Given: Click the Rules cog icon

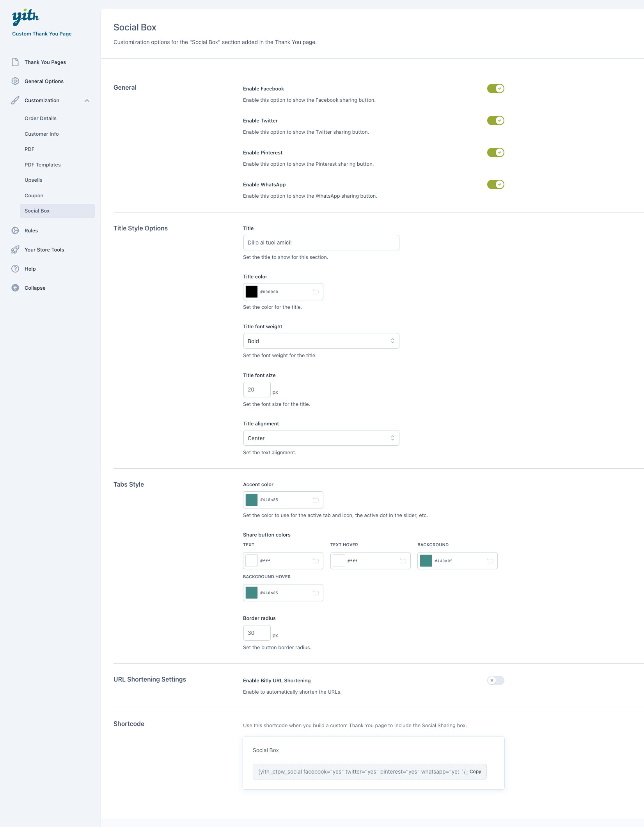Looking at the screenshot, I should tap(15, 230).
